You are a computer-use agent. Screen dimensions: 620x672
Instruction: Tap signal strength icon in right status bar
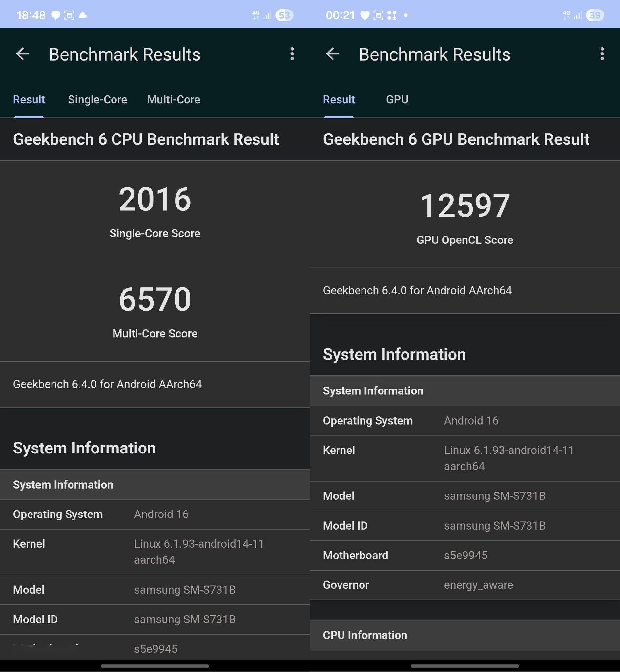pos(577,15)
